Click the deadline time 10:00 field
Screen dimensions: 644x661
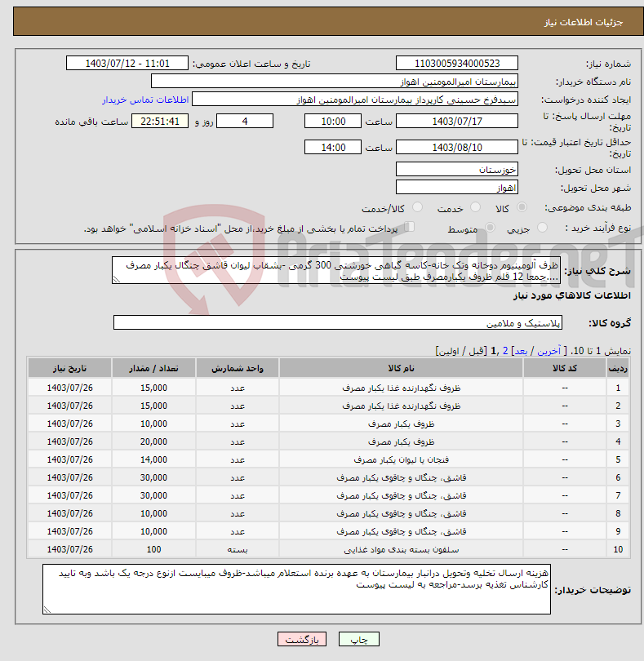tap(333, 122)
